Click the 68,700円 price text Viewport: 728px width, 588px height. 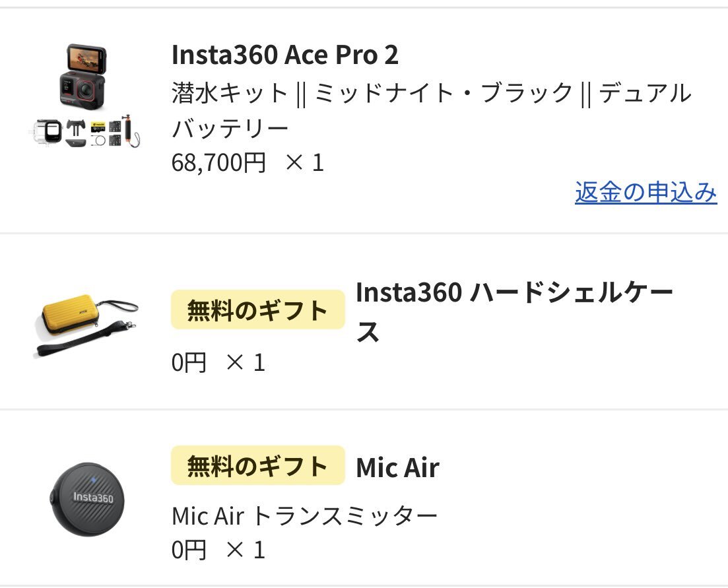tap(218, 162)
